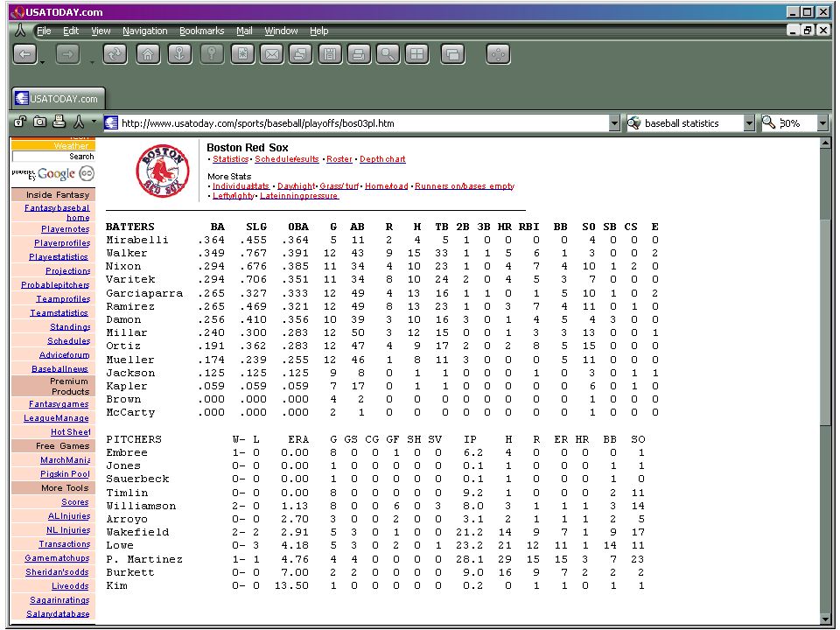Open the Red Sox Statistics link
The width and height of the screenshot is (840, 630).
[230, 159]
